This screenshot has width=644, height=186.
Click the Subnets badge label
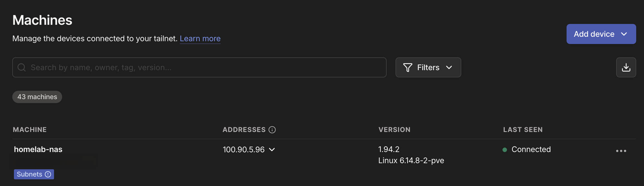click(x=30, y=174)
